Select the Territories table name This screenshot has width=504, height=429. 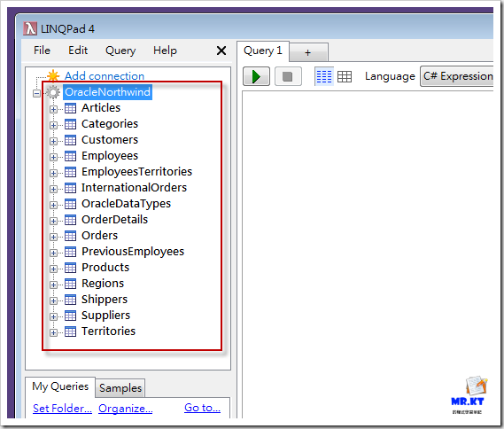click(108, 331)
